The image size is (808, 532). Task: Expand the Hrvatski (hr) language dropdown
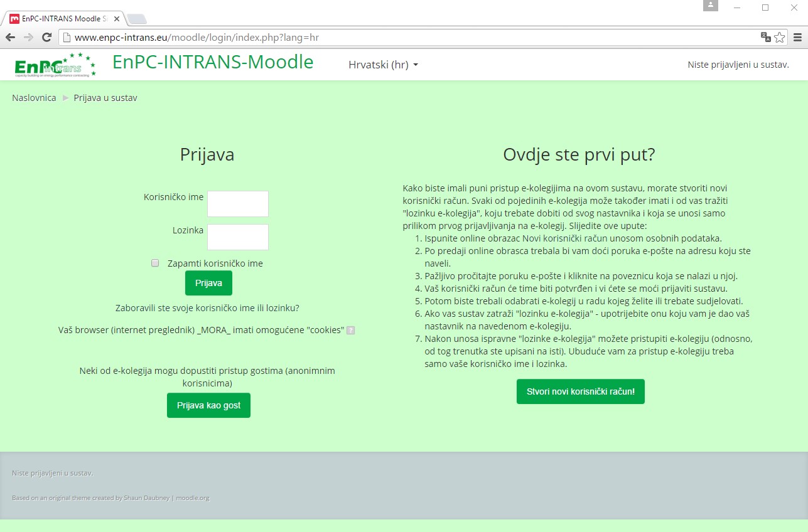pos(383,65)
